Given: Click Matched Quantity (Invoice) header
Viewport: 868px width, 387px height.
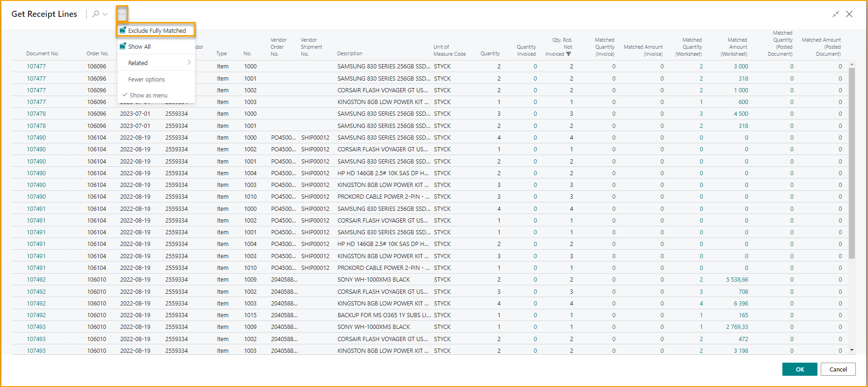Looking at the screenshot, I should click(605, 47).
